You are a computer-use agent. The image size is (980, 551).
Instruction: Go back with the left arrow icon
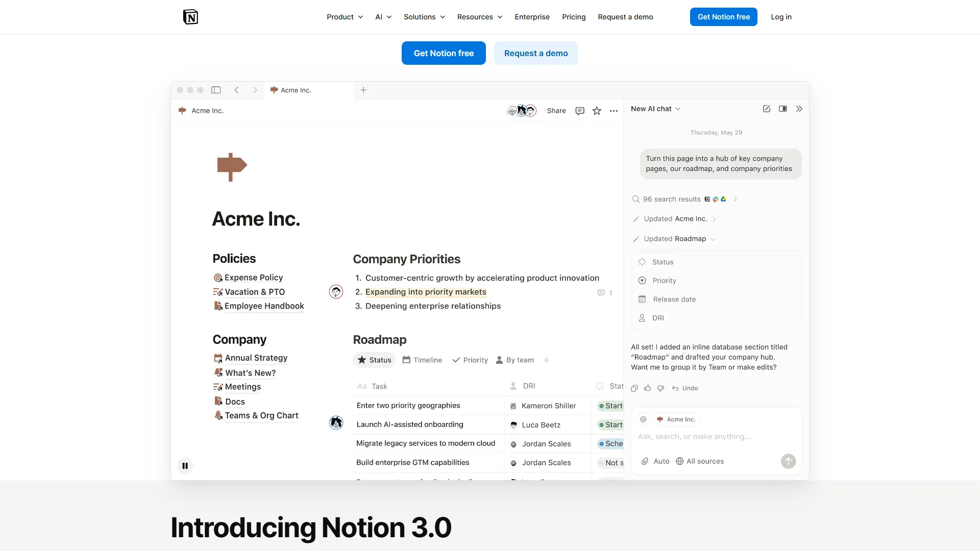(x=237, y=90)
